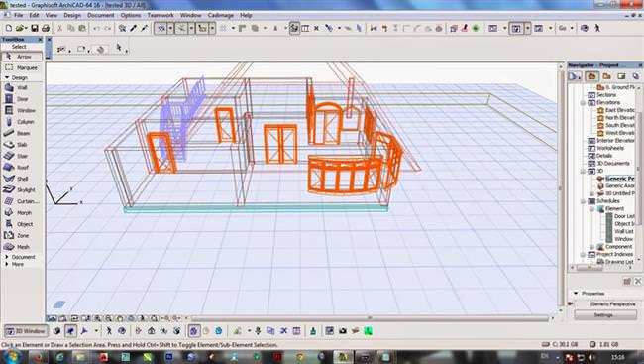Expand the Document section in the Toolbox
The width and height of the screenshot is (644, 364).
click(x=21, y=257)
